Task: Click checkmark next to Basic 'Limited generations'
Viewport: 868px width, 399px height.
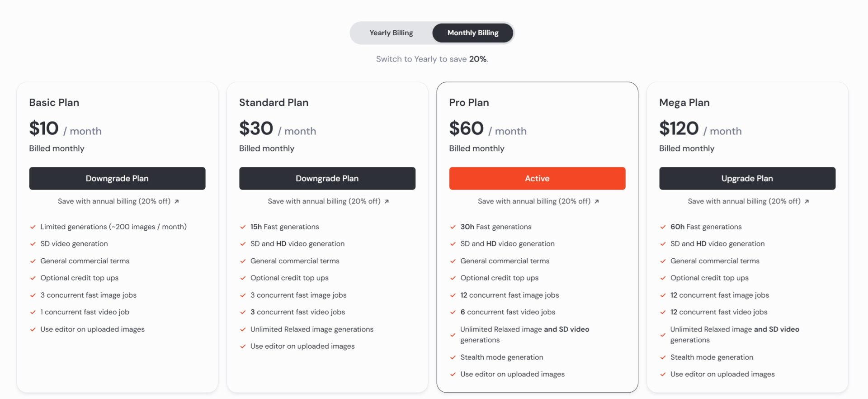Action: [33, 227]
